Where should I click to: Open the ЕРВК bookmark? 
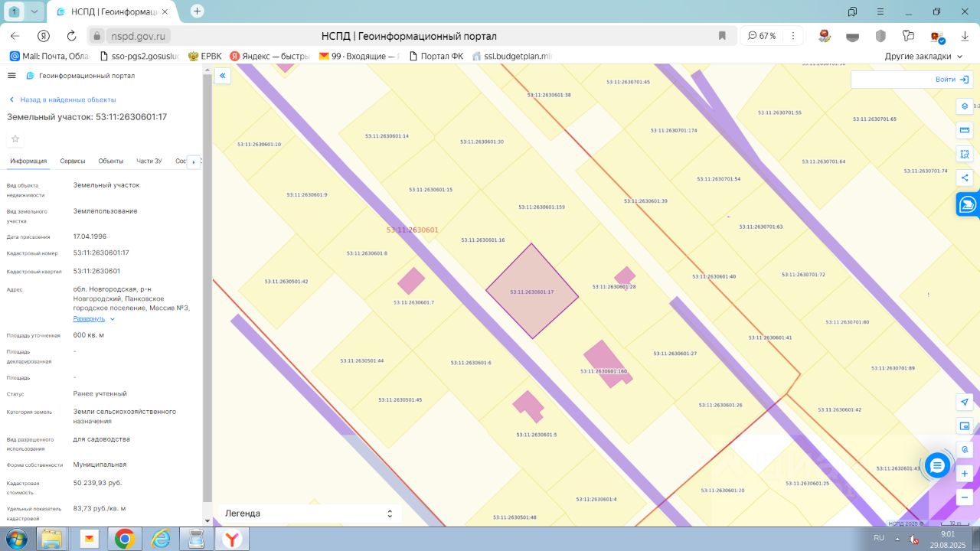pyautogui.click(x=205, y=56)
